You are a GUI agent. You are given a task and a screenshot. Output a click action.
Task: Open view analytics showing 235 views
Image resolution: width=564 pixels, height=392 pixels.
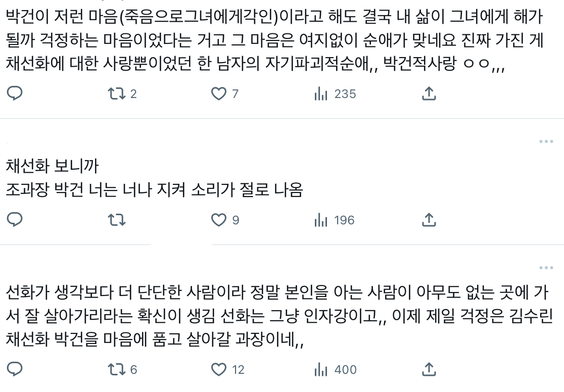tap(335, 93)
